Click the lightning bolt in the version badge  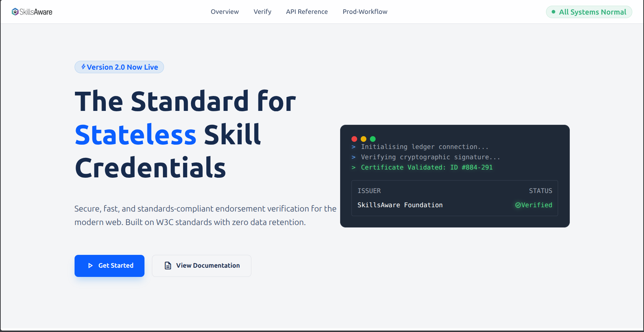(x=83, y=67)
